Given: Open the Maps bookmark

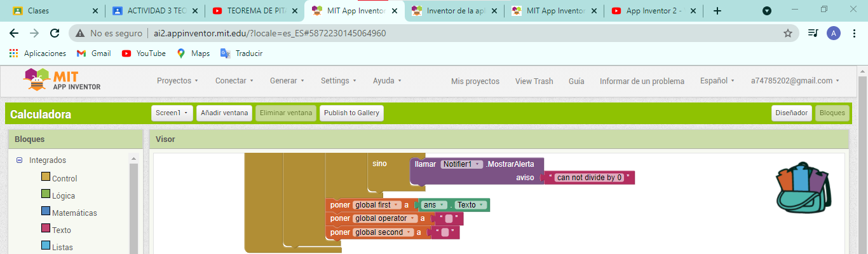Looking at the screenshot, I should (x=193, y=53).
